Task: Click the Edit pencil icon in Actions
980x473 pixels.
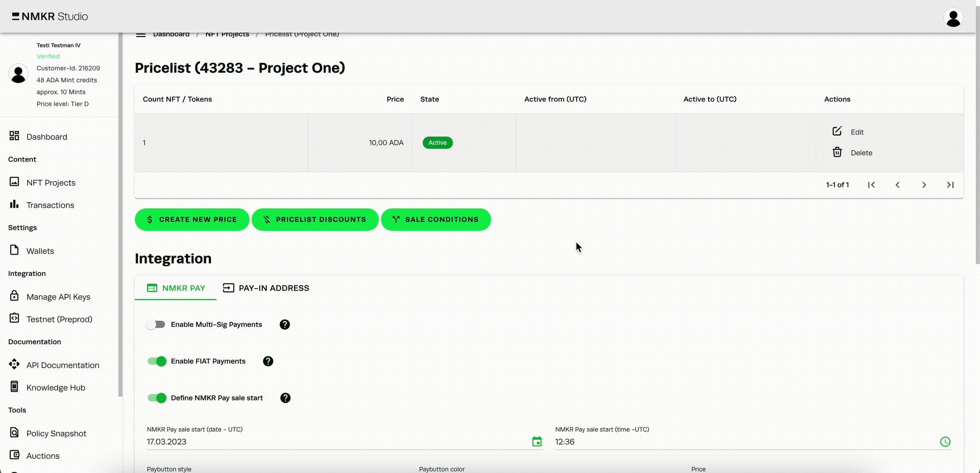Action: click(x=837, y=131)
